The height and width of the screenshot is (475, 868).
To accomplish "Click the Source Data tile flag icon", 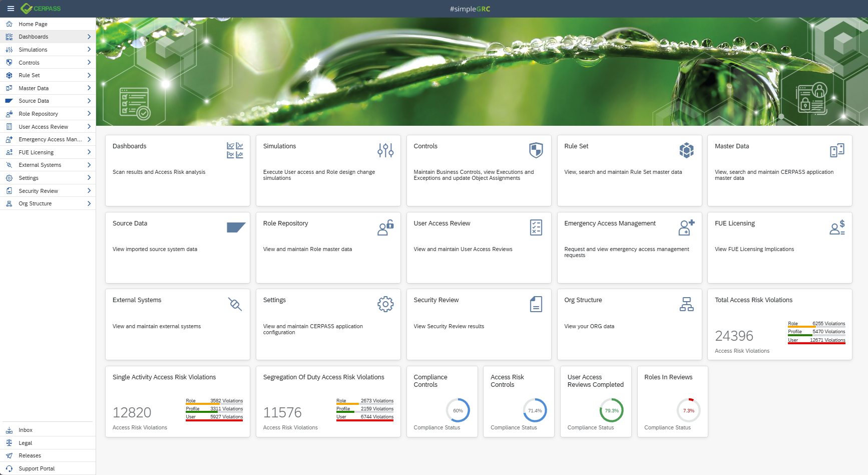I will 236,227.
